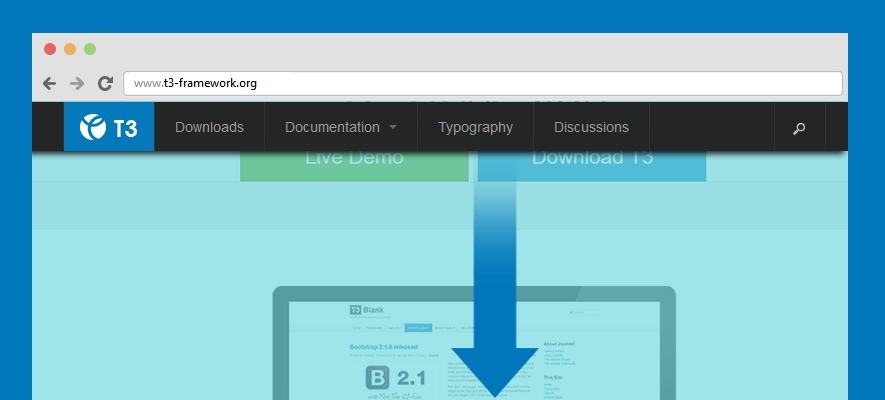
Task: Click the yellow minimize window dot
Action: click(70, 49)
